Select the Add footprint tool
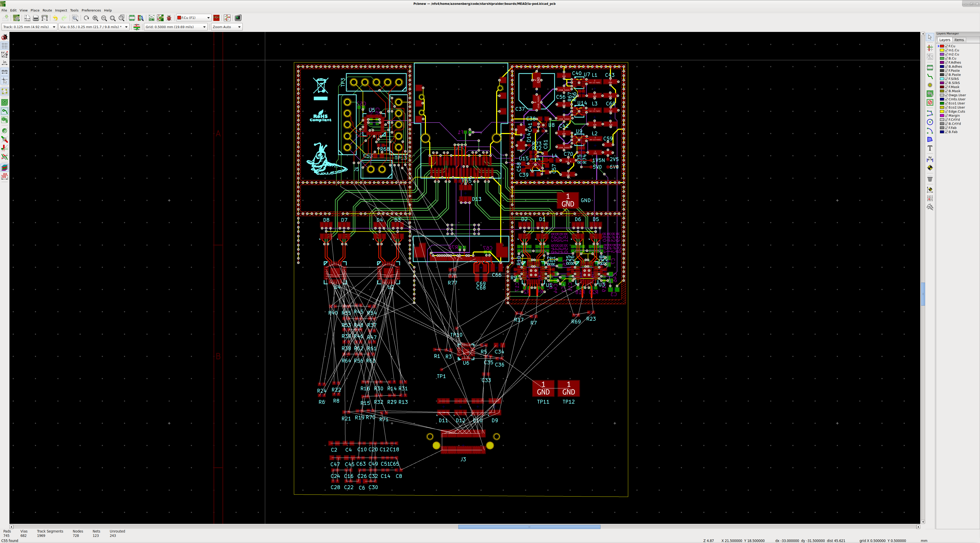Image resolution: width=980 pixels, height=543 pixels. coord(930,67)
